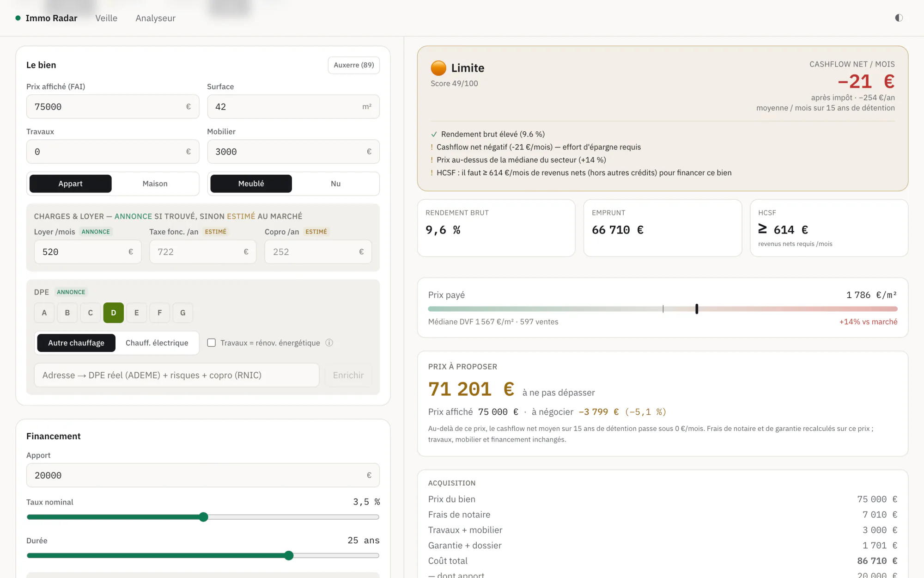Image resolution: width=924 pixels, height=578 pixels.
Task: Click into the Mobilier amount field
Action: [x=293, y=152]
